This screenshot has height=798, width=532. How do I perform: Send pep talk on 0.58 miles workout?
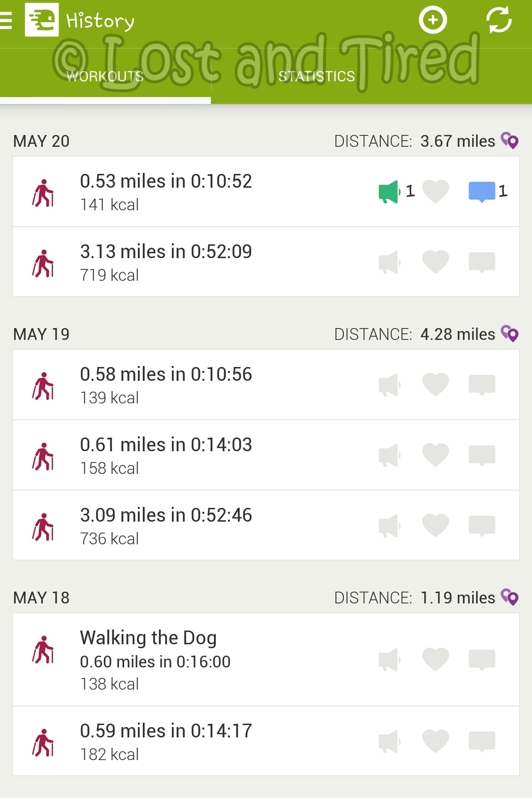pyautogui.click(x=389, y=385)
